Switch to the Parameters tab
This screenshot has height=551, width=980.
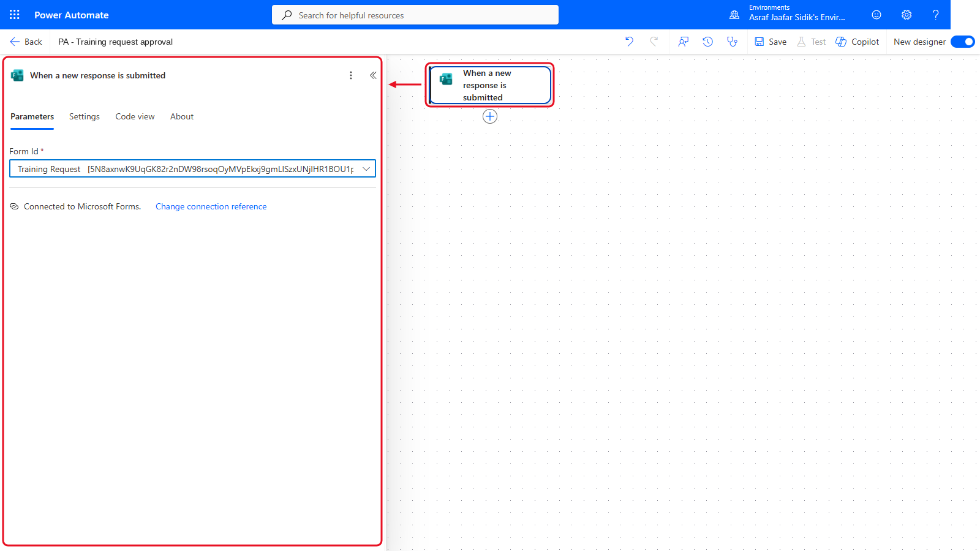click(32, 116)
